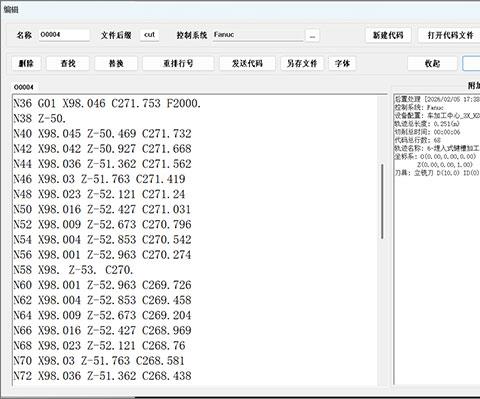Click the 后置处理 line in info panel

click(437, 99)
